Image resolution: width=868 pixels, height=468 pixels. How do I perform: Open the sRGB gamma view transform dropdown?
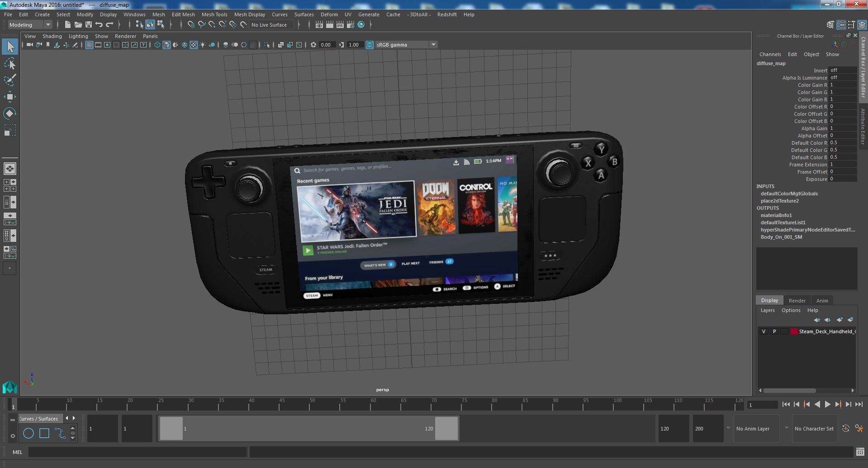(406, 45)
